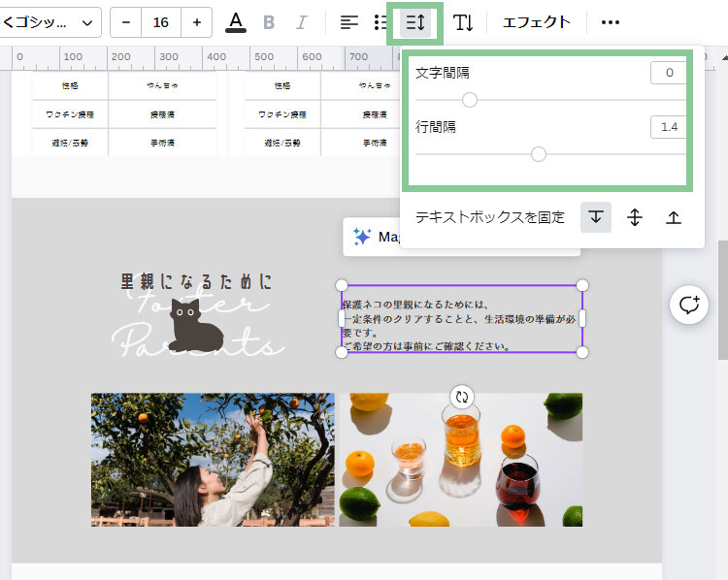Viewport: 728px width, 580px height.
Task: Toggle bold formatting
Action: coord(269,22)
